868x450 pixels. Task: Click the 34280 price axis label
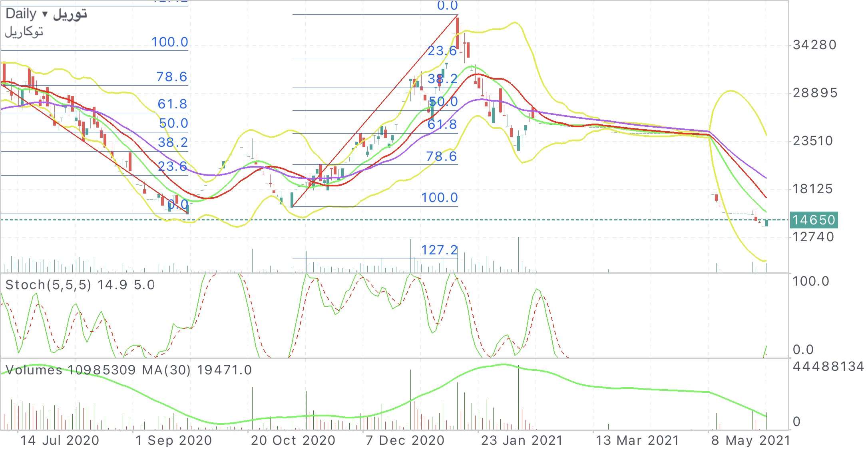(x=814, y=45)
